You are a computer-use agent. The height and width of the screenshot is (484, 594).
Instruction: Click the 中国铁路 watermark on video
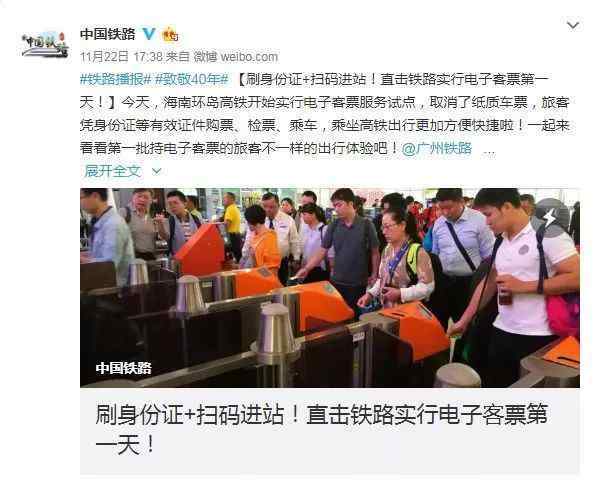pos(123,368)
